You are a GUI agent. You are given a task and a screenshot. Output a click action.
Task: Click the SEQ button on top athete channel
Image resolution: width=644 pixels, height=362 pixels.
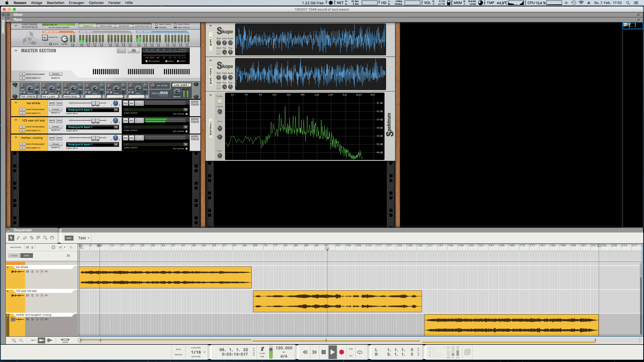tap(126, 103)
